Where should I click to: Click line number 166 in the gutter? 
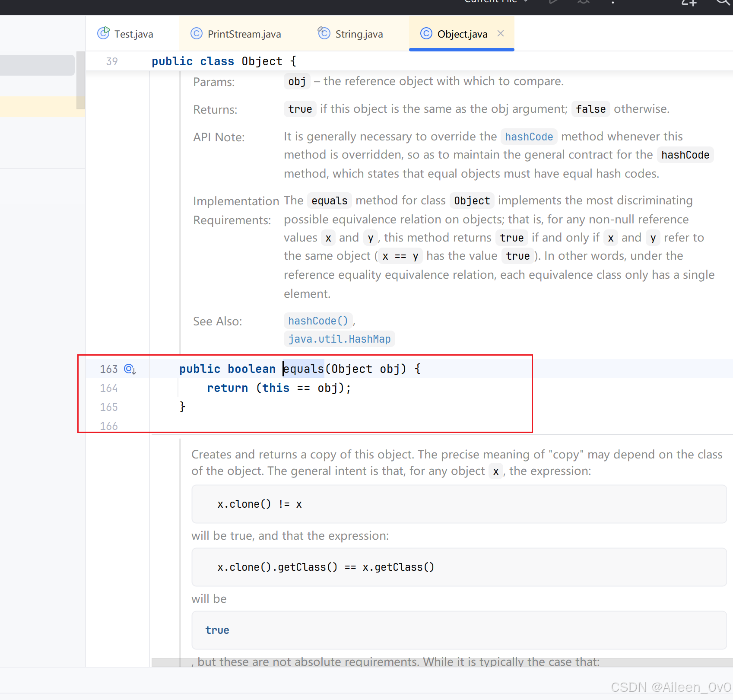[109, 426]
